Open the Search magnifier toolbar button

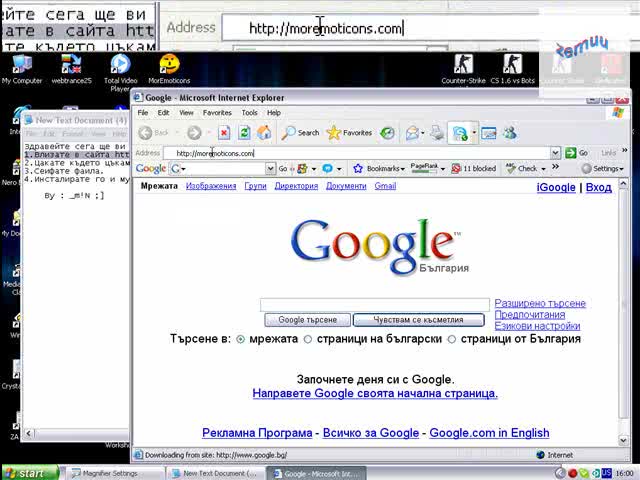[300, 133]
